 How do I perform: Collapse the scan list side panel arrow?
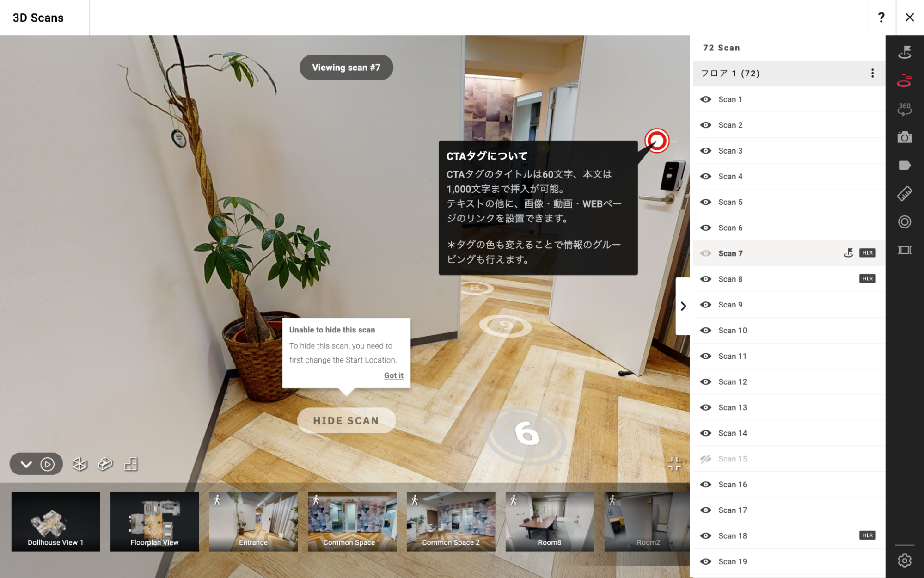pyautogui.click(x=683, y=306)
